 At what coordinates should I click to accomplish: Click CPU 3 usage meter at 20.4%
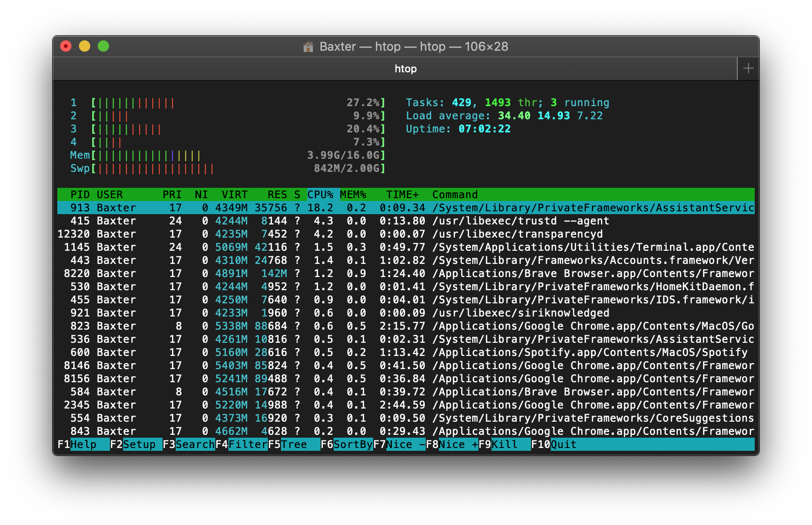tap(228, 129)
